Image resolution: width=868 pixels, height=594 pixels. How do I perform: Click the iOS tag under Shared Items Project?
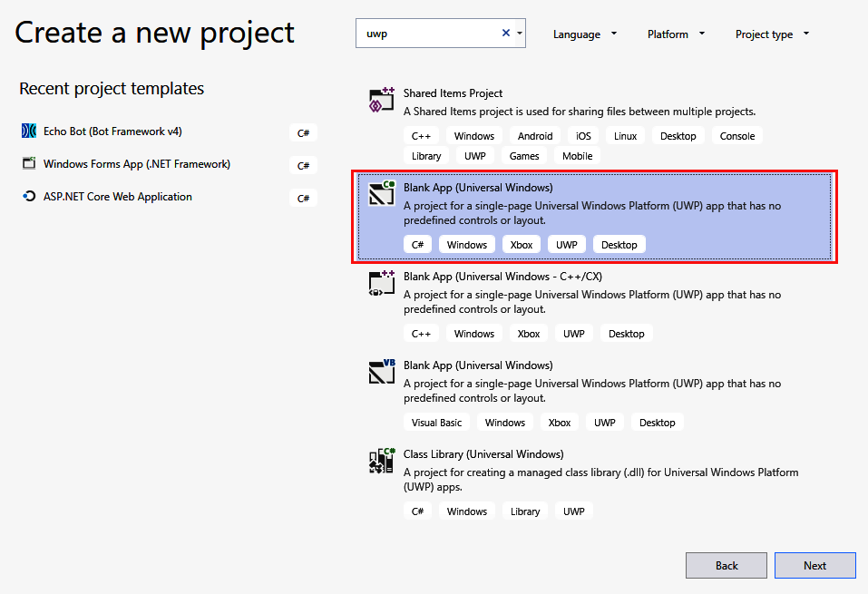(x=583, y=136)
